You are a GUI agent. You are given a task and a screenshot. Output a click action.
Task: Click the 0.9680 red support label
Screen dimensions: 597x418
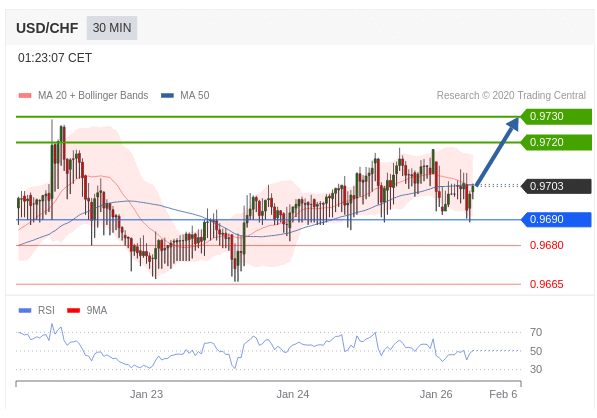pyautogui.click(x=546, y=245)
